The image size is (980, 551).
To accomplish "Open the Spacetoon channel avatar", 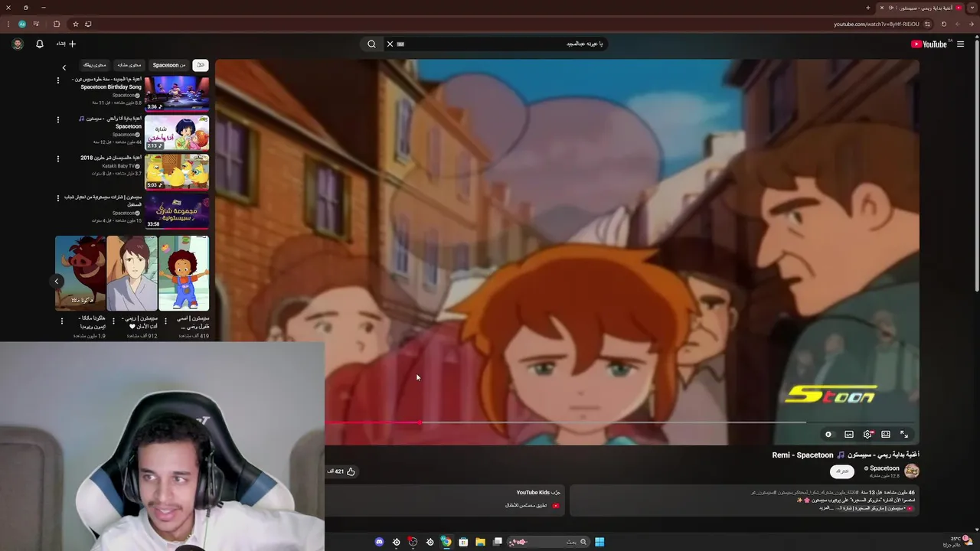I will point(912,471).
